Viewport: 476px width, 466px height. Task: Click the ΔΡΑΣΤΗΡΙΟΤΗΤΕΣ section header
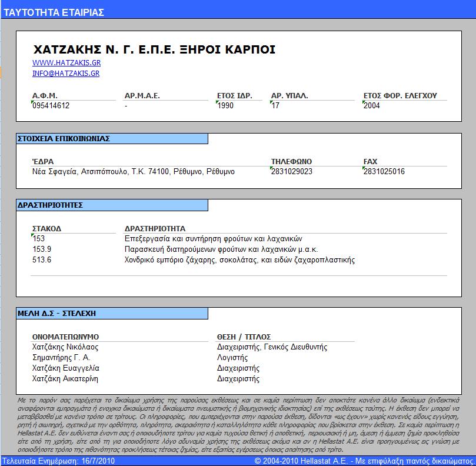click(112, 205)
